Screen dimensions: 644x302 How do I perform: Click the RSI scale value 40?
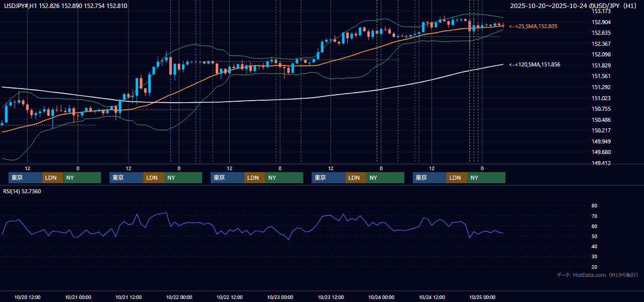(594, 246)
